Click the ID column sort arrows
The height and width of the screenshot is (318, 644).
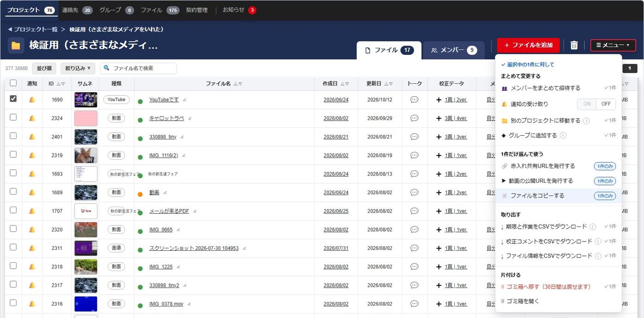coord(61,84)
